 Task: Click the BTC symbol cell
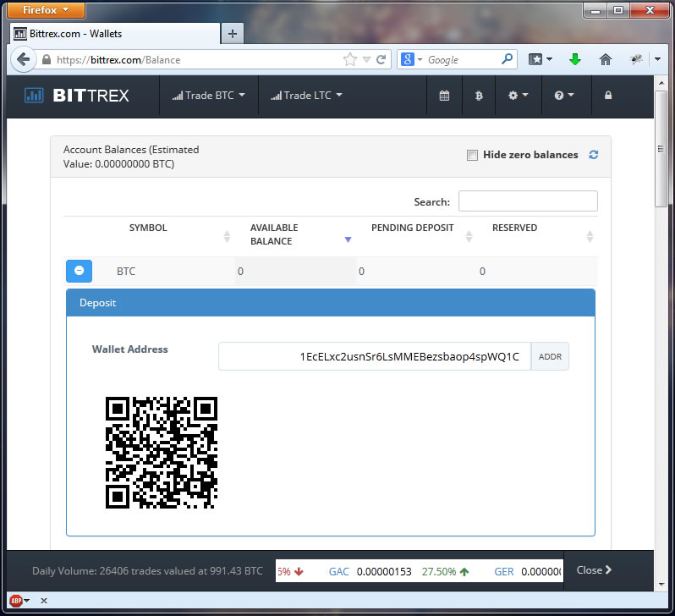point(126,272)
